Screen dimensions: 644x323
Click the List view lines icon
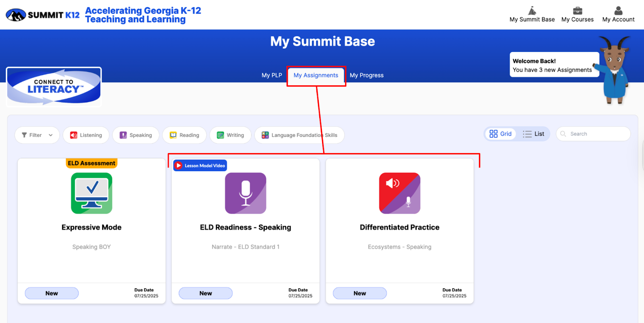tap(527, 134)
